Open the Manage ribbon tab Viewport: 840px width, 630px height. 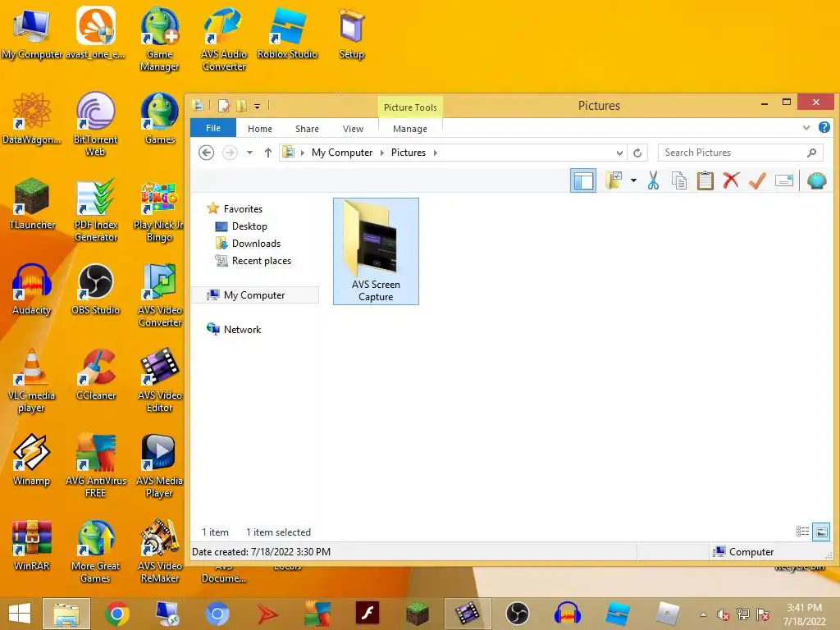click(x=410, y=129)
